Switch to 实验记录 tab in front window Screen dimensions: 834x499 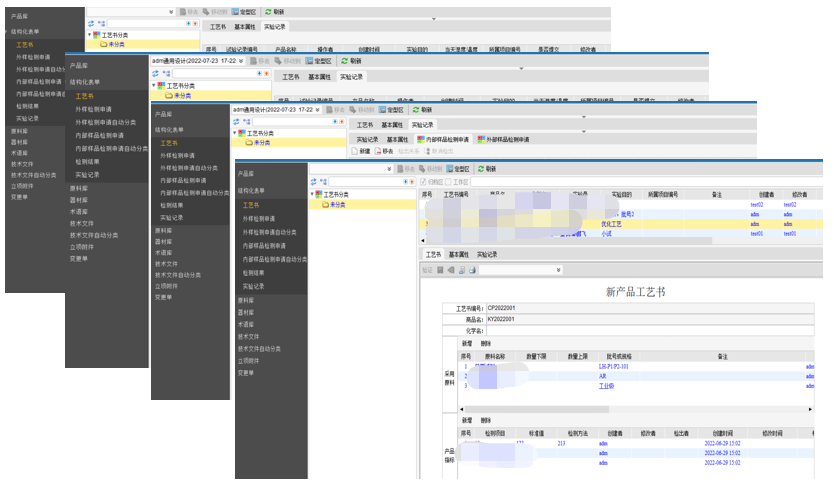487,255
